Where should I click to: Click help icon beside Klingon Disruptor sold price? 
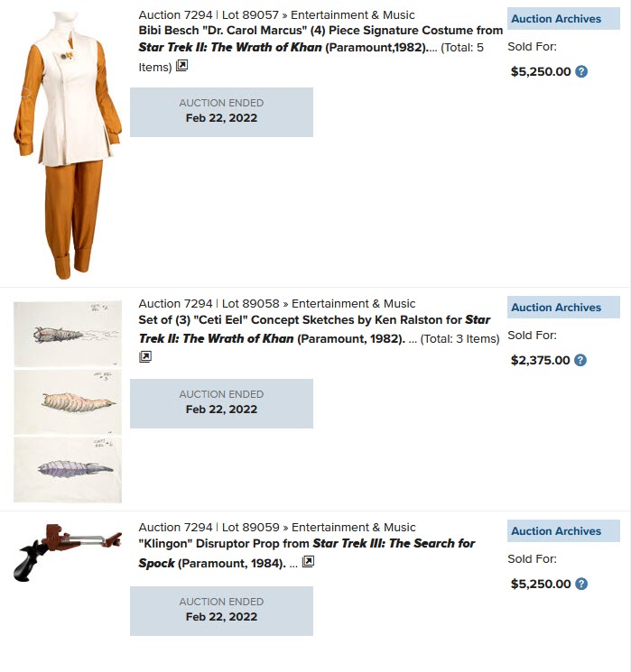click(x=581, y=585)
